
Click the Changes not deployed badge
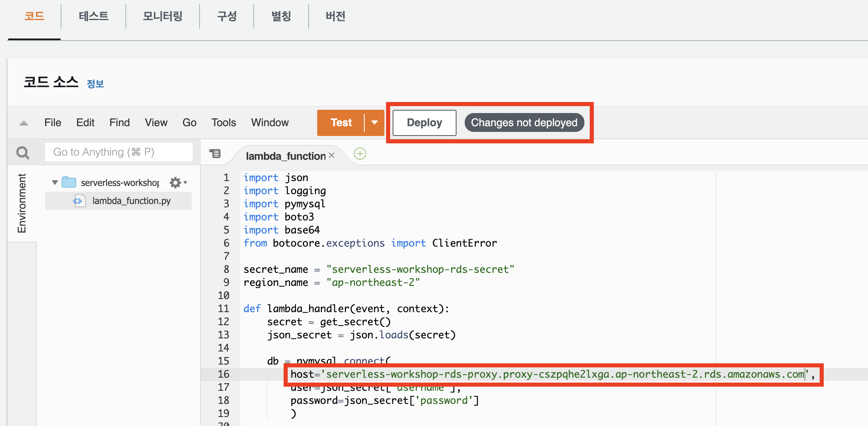click(524, 122)
